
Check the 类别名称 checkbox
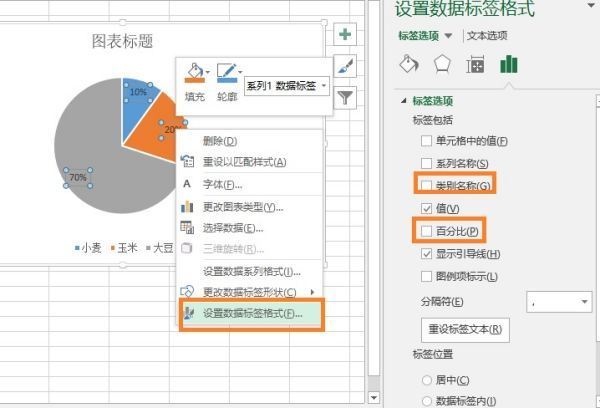426,186
